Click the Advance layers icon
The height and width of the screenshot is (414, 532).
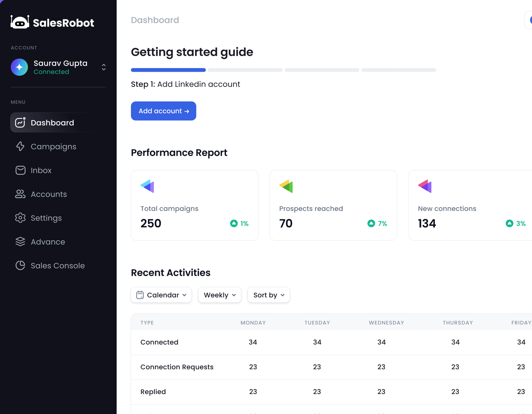pyautogui.click(x=20, y=242)
